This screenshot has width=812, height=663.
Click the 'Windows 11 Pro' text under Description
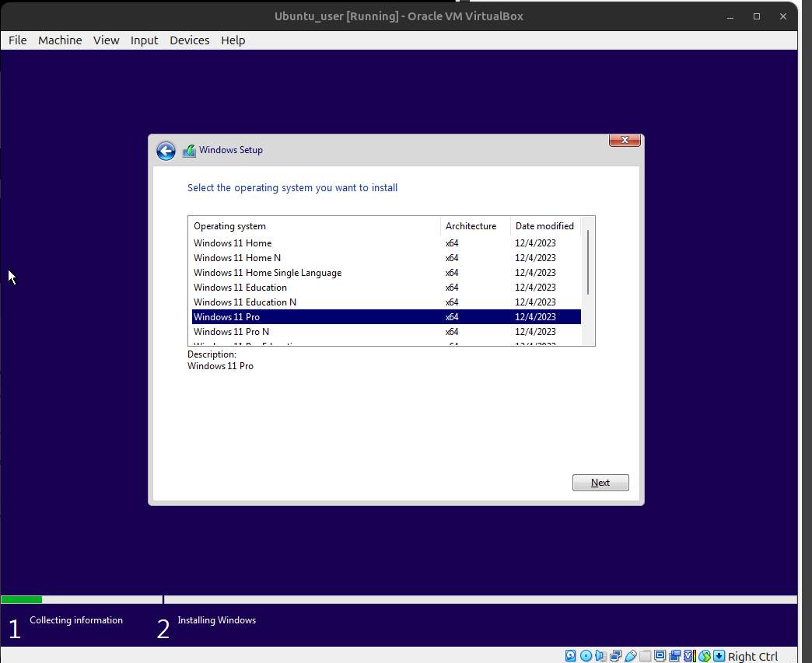click(x=221, y=366)
